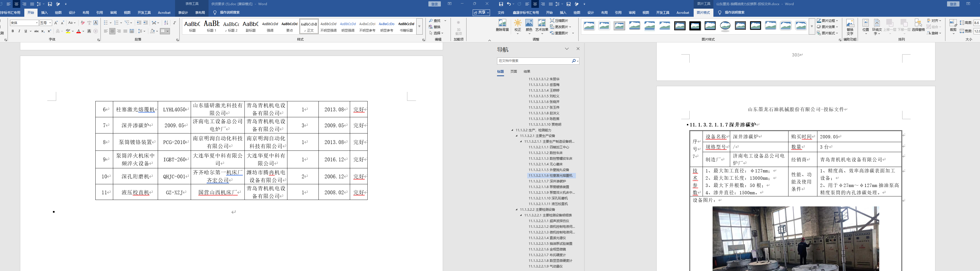Click the Remove Background (删除背景) icon

pos(502,25)
